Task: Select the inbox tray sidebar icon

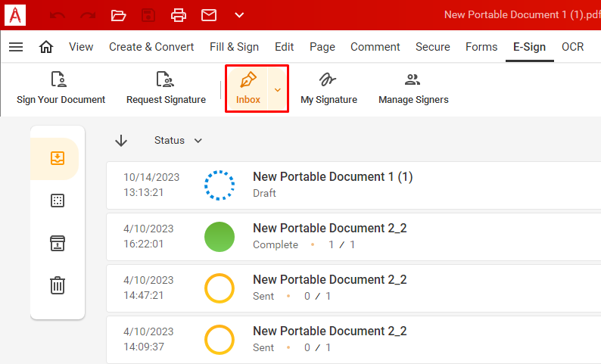Action: [x=58, y=158]
